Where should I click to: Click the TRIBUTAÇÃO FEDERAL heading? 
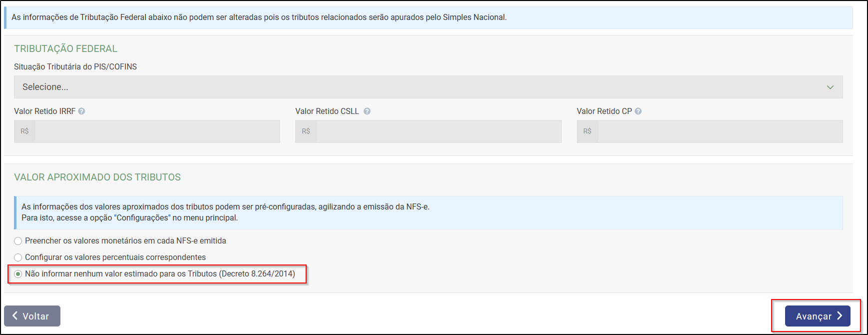[x=65, y=48]
